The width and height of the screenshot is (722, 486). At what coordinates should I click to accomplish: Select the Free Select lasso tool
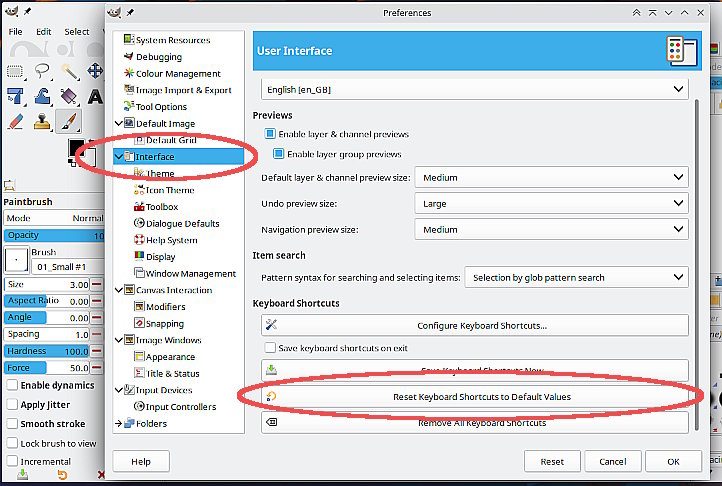tap(42, 71)
